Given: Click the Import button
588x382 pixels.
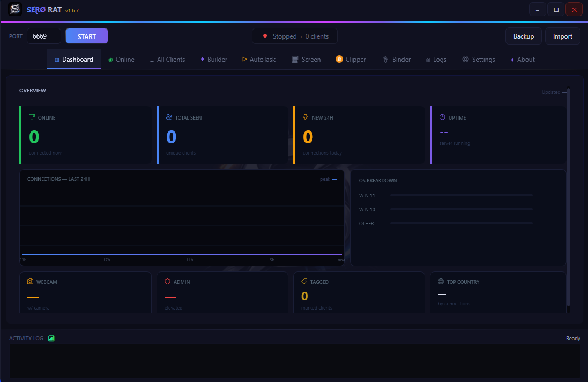Looking at the screenshot, I should tap(562, 36).
